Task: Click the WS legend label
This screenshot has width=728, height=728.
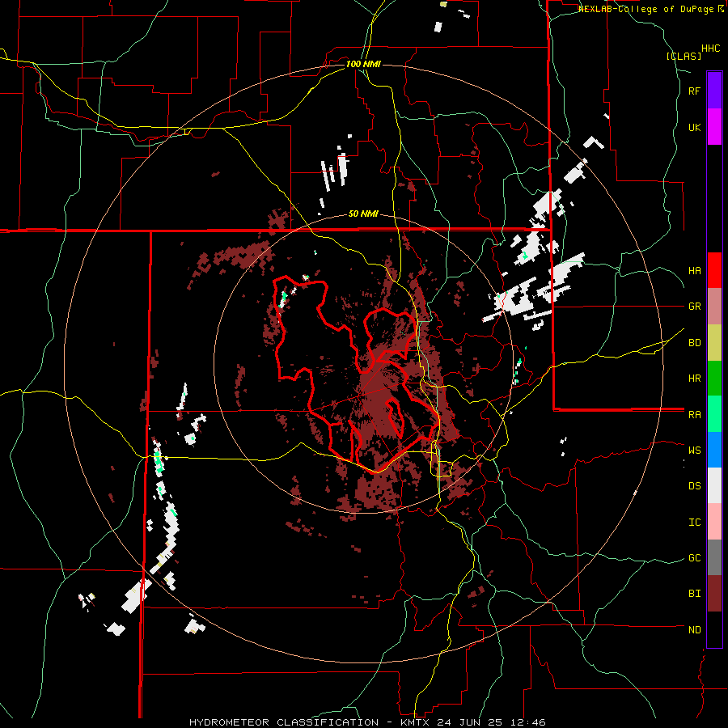Action: 694,451
